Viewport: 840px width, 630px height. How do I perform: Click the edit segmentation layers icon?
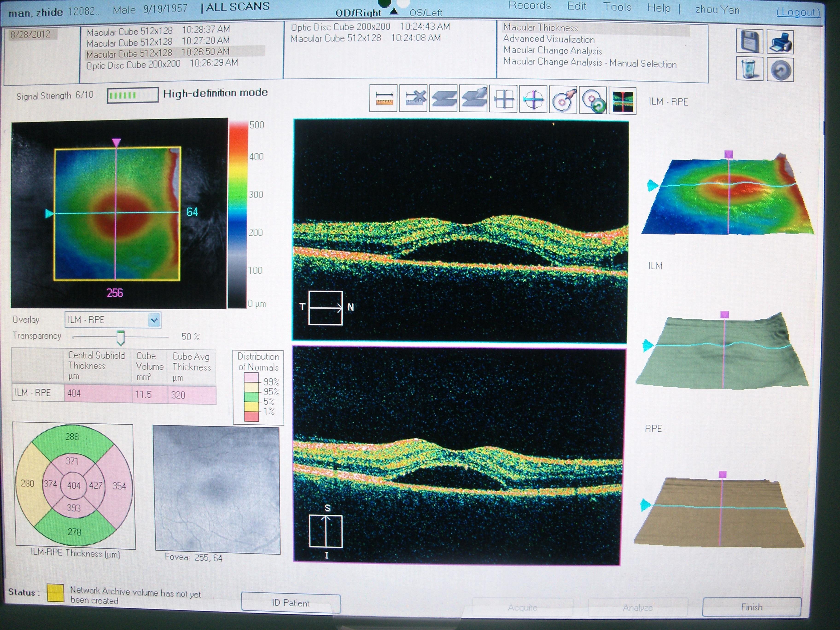click(x=473, y=99)
